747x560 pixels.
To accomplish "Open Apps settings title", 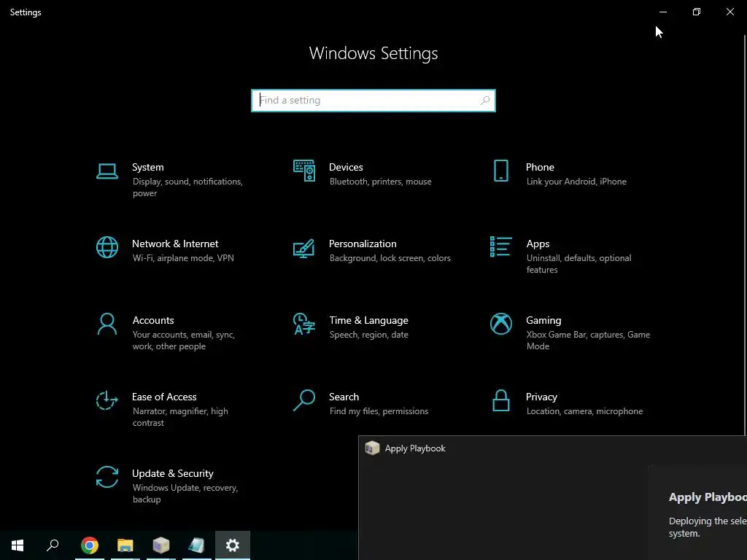I will (x=538, y=244).
